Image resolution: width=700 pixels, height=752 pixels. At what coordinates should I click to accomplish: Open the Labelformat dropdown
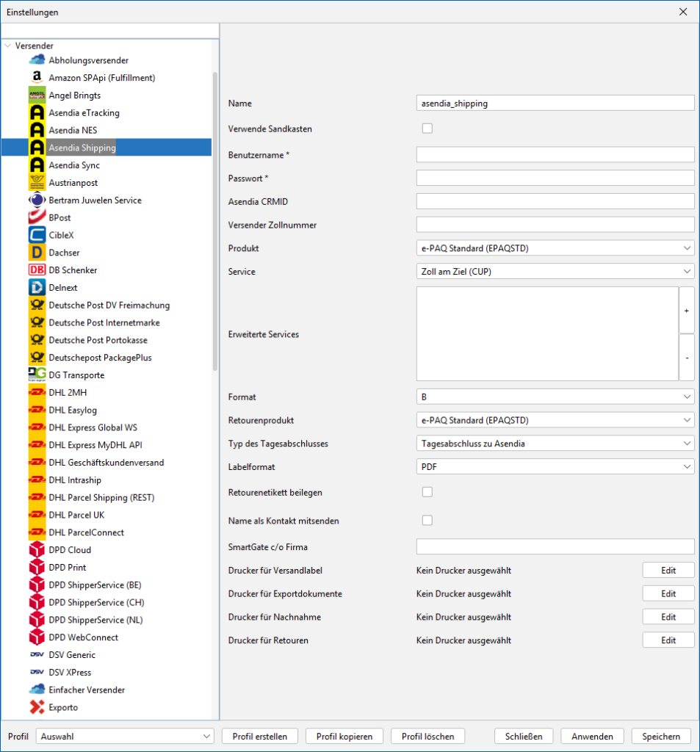click(x=555, y=466)
